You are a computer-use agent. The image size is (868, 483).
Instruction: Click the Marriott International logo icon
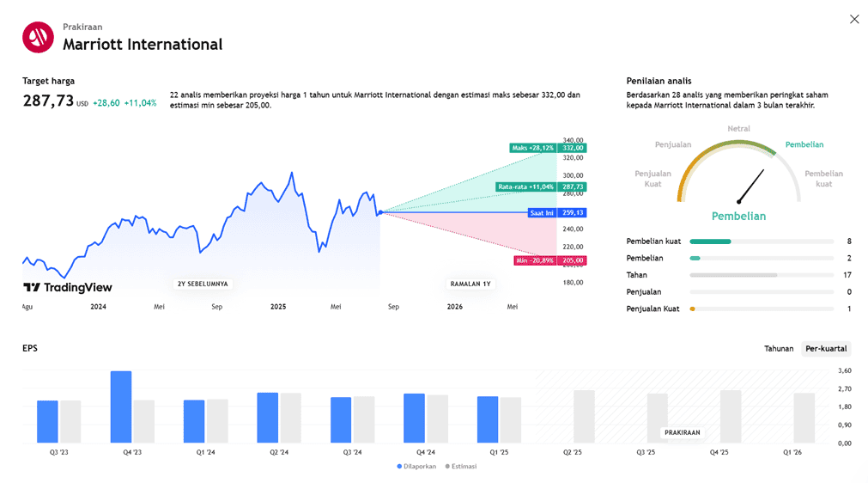pos(38,37)
